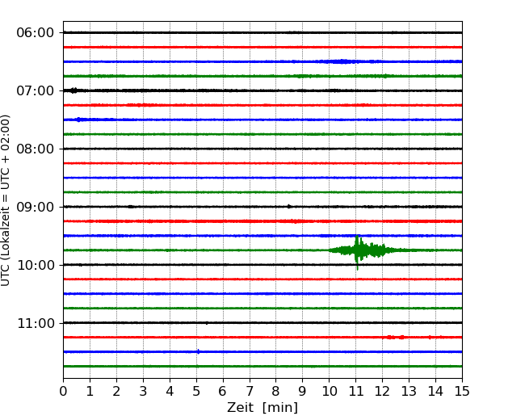The width and height of the screenshot is (525, 420).
Task: Click x-axis tick label 12
Action: [x=382, y=391]
